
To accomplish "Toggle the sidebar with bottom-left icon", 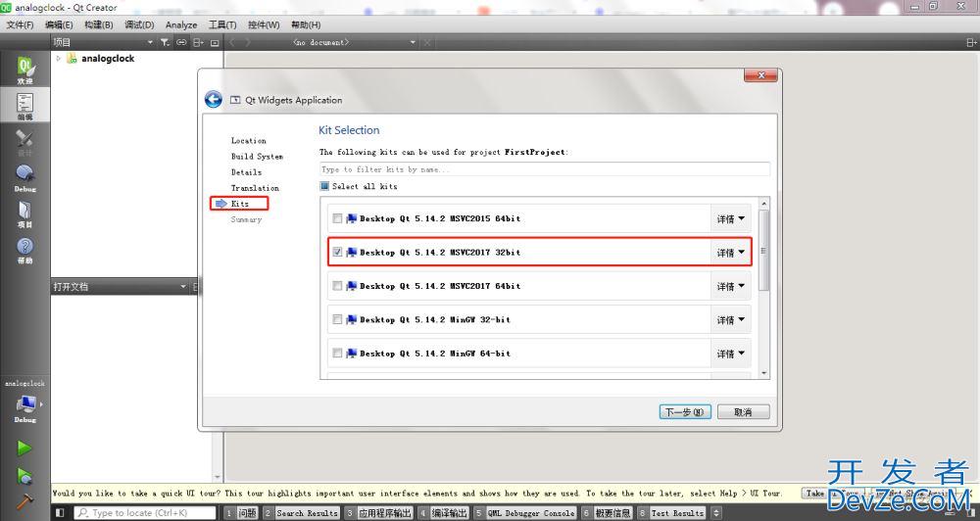I will [x=60, y=513].
